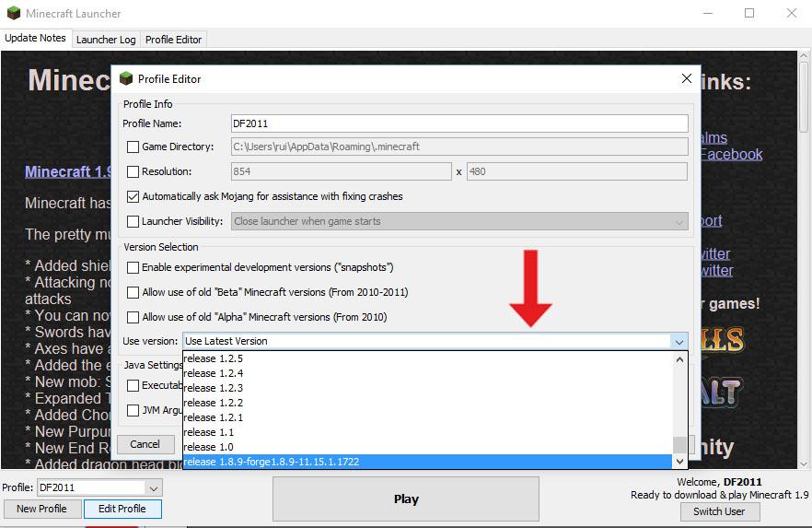812x528 pixels.
Task: Toggle the Resolution checkbox
Action: click(x=133, y=171)
